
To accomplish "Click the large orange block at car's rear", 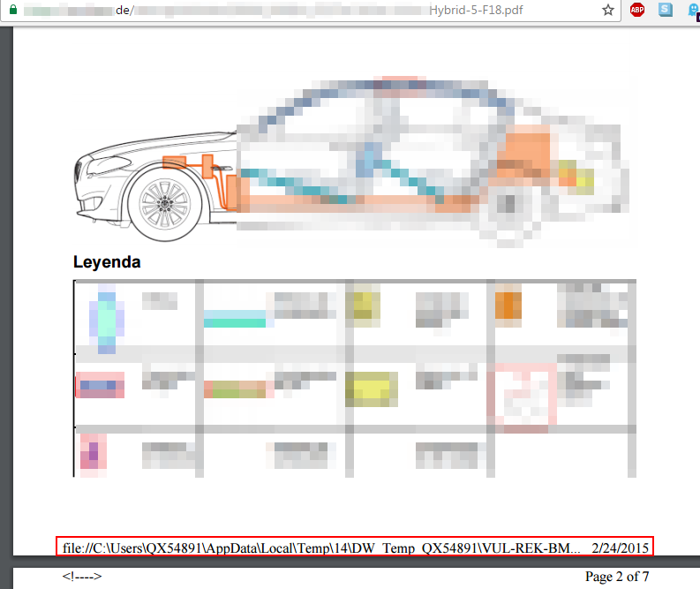I will 523,150.
